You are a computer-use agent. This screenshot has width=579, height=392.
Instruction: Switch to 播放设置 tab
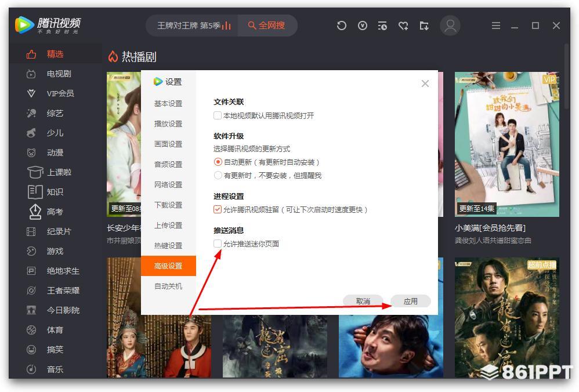click(168, 124)
